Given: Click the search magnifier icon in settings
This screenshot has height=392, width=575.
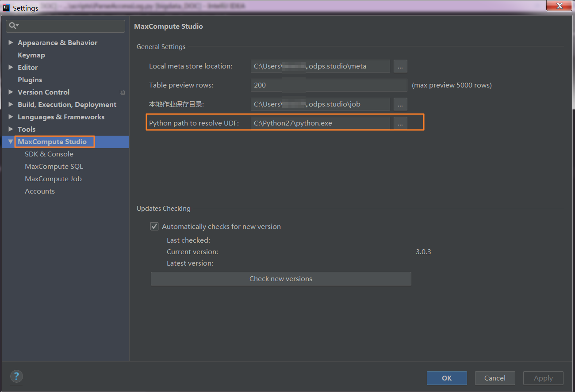Looking at the screenshot, I should [x=13, y=26].
